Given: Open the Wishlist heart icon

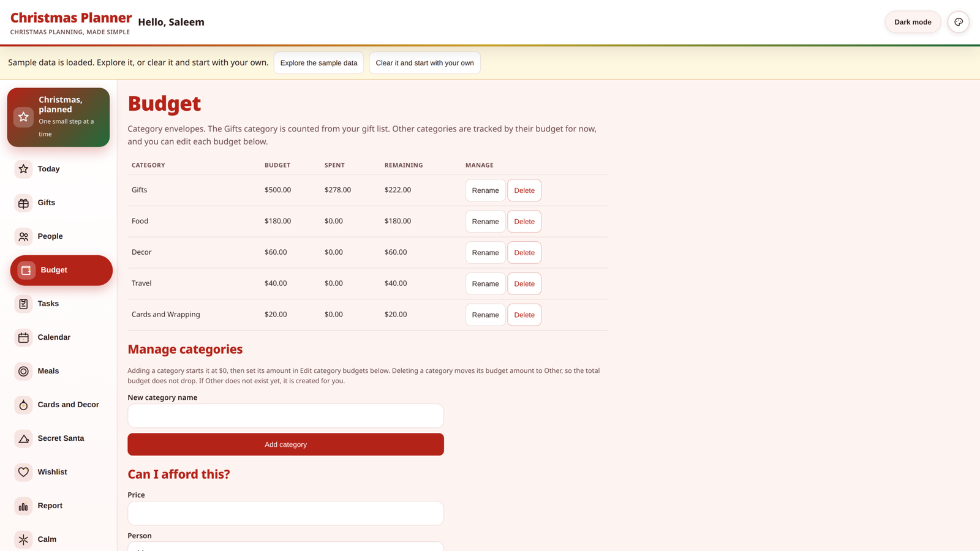Looking at the screenshot, I should coord(23,472).
